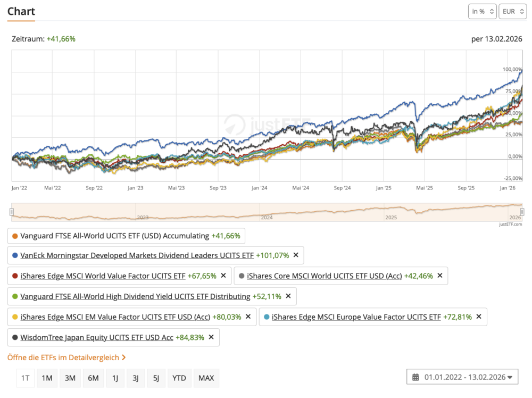Select the 3M time period
The image size is (532, 398).
coord(70,378)
